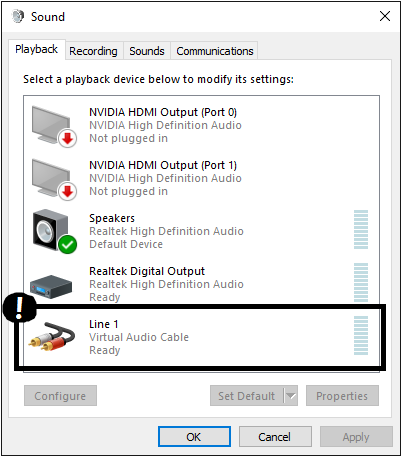This screenshot has height=457, width=402.
Task: Open the Set Default dropdown arrow
Action: coord(291,396)
